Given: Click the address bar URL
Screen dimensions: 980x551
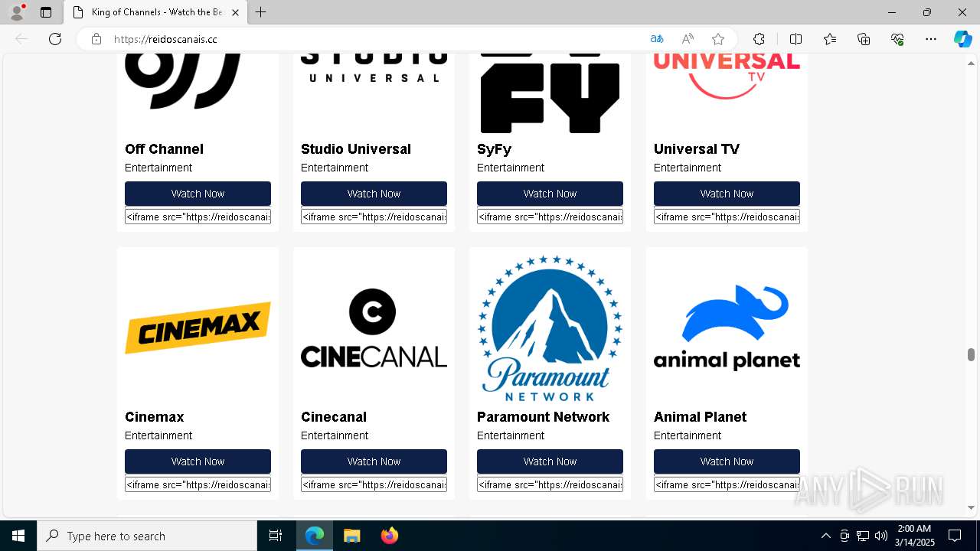Looking at the screenshot, I should click(x=165, y=39).
